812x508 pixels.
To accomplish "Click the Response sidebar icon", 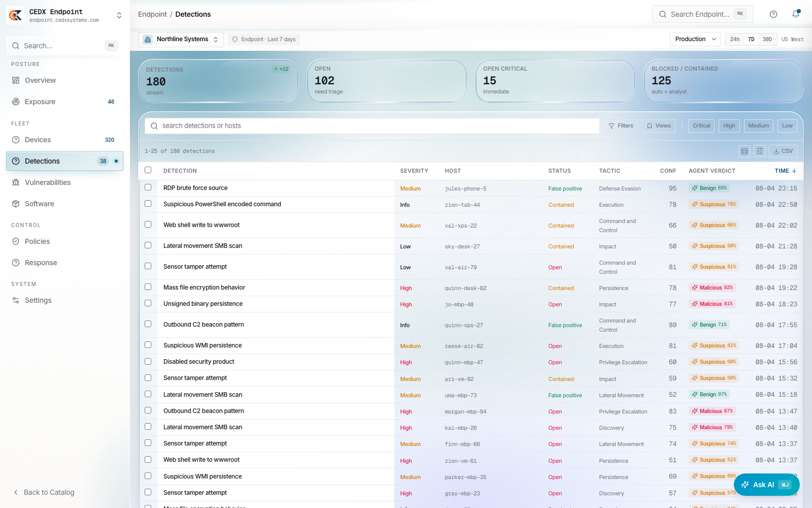I will tap(16, 263).
